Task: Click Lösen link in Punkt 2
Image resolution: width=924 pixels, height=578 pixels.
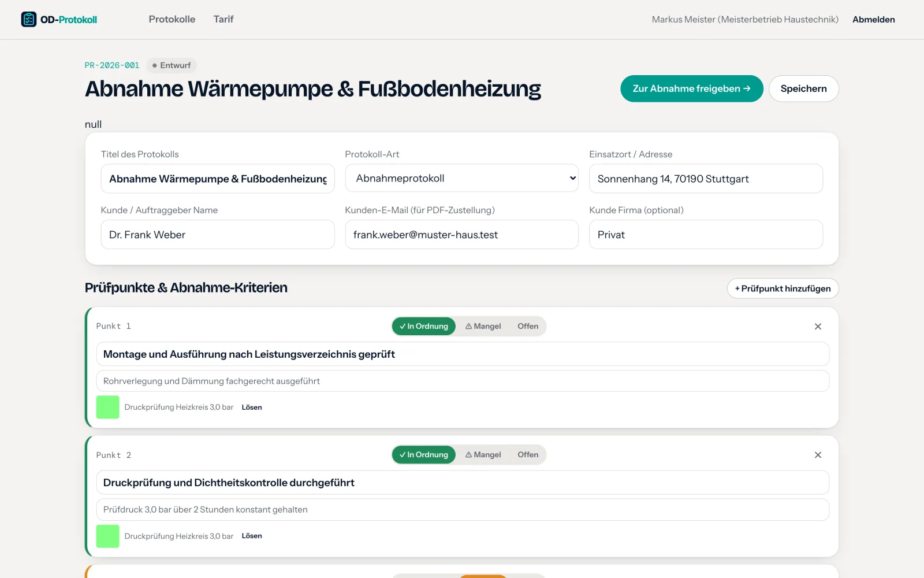Action: click(252, 536)
